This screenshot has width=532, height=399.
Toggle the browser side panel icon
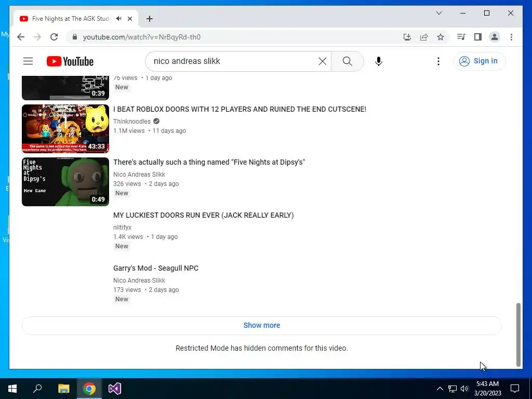[x=478, y=37]
